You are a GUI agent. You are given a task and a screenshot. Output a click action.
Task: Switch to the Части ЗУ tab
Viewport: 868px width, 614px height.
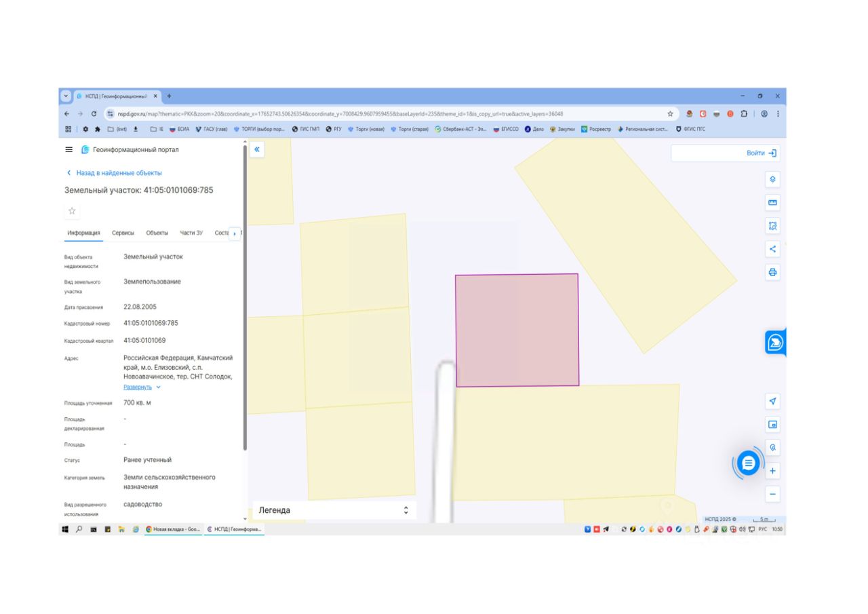191,233
